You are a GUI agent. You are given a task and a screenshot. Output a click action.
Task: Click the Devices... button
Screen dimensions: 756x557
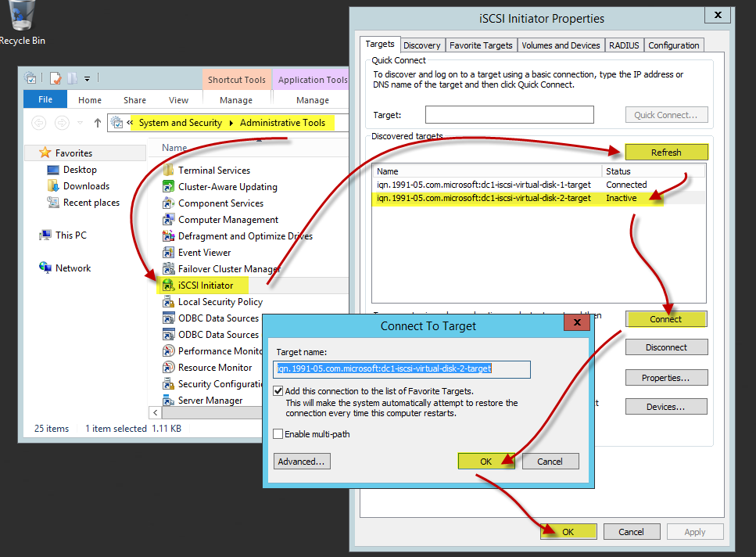coord(666,407)
